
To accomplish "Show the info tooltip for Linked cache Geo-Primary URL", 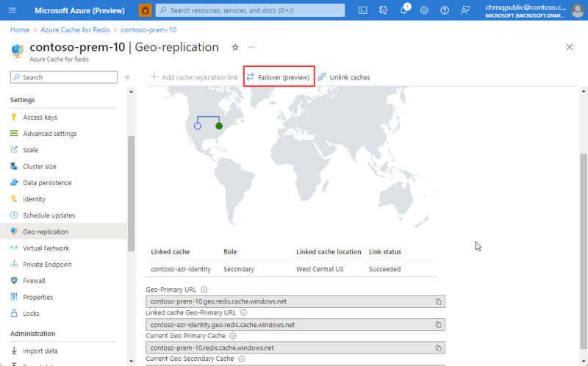I will pyautogui.click(x=243, y=312).
